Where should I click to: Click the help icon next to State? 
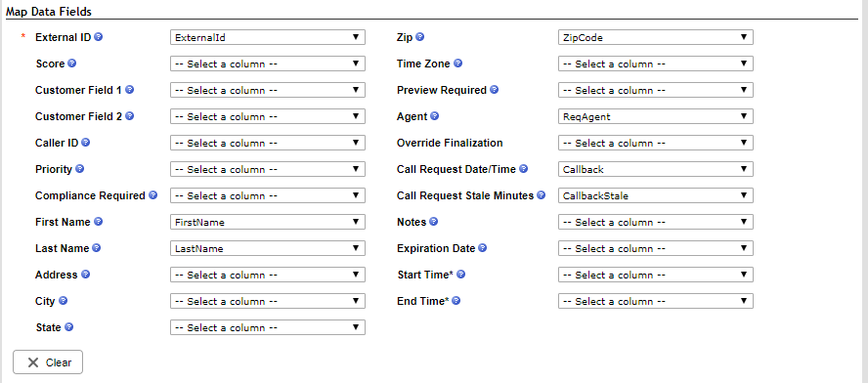(x=68, y=327)
